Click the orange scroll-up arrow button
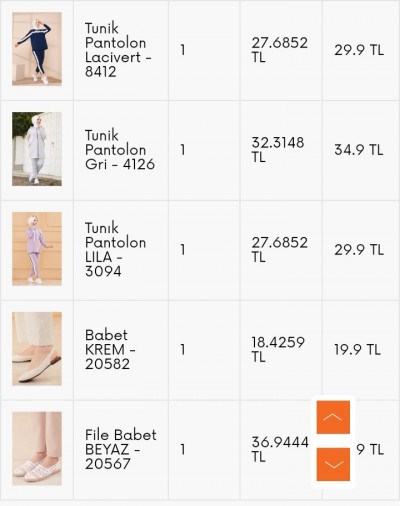 click(333, 417)
